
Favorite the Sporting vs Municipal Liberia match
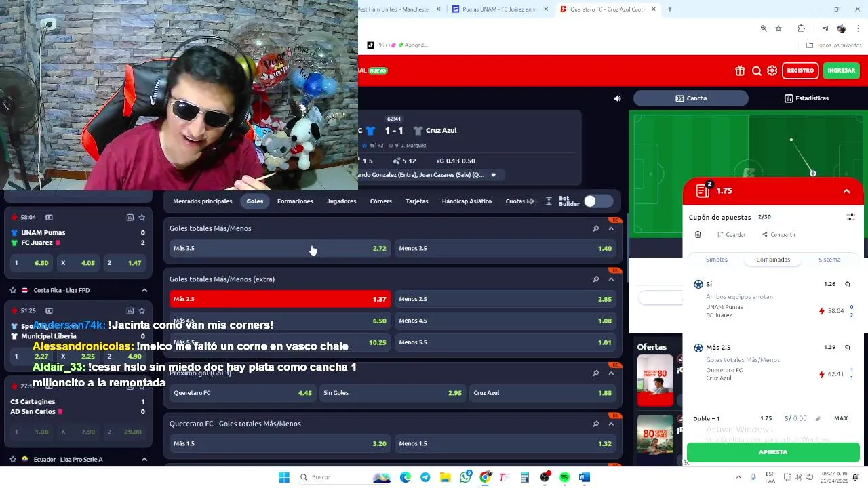142,310
